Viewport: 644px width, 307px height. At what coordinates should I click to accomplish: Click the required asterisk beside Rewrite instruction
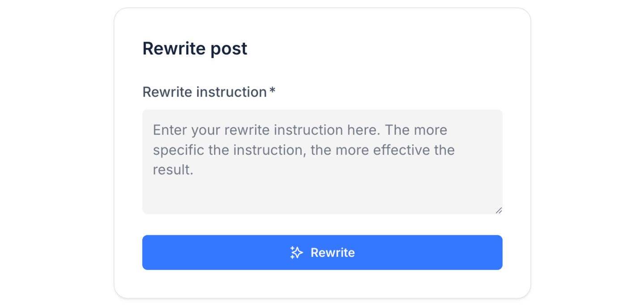tap(272, 91)
